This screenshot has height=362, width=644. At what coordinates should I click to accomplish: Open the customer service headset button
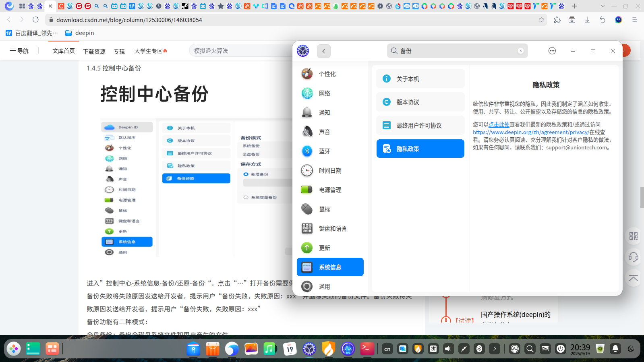coord(634,257)
